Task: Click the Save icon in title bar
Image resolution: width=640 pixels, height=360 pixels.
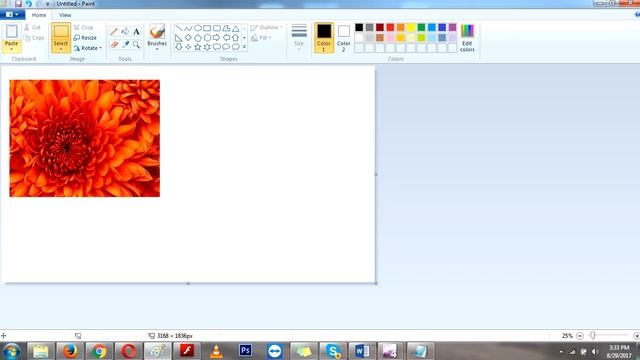Action: [x=18, y=4]
